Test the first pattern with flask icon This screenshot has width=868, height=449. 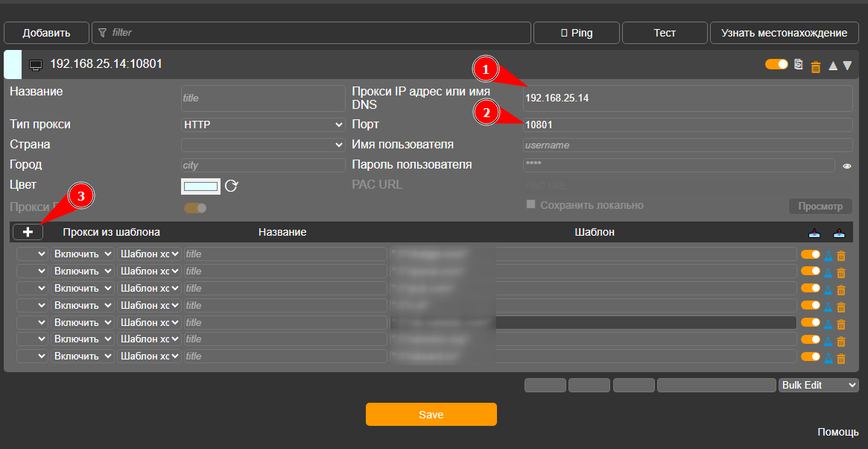[829, 255]
